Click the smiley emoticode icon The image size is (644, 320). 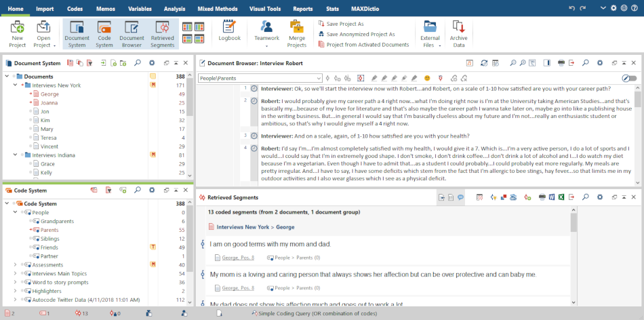(427, 78)
